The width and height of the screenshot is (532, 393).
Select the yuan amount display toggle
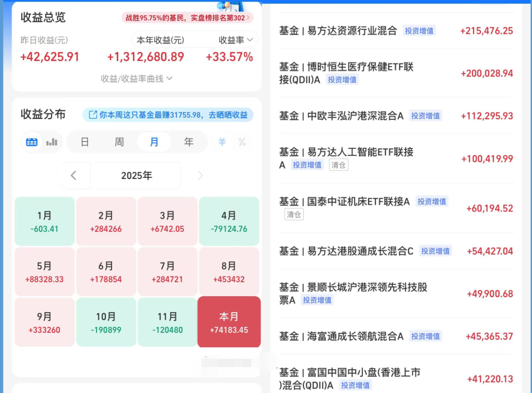222,142
